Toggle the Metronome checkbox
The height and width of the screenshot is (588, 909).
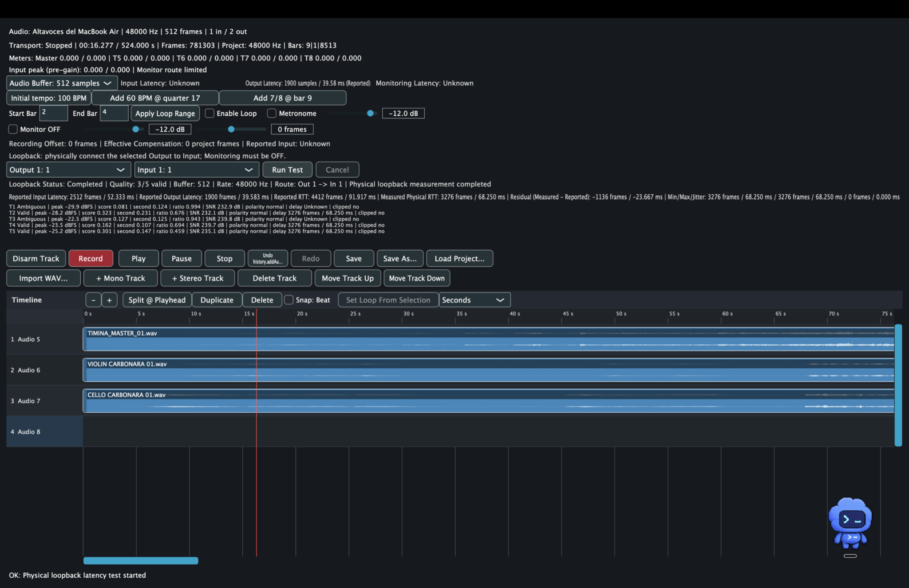(x=272, y=113)
